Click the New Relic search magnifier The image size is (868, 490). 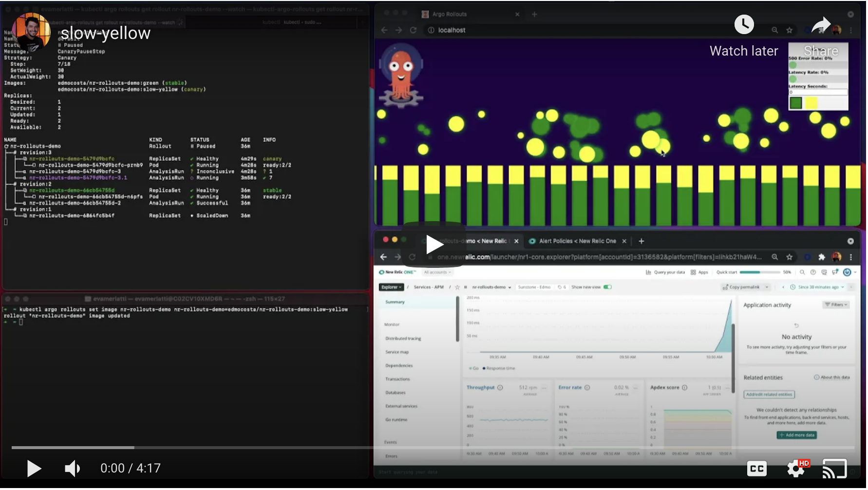point(802,272)
